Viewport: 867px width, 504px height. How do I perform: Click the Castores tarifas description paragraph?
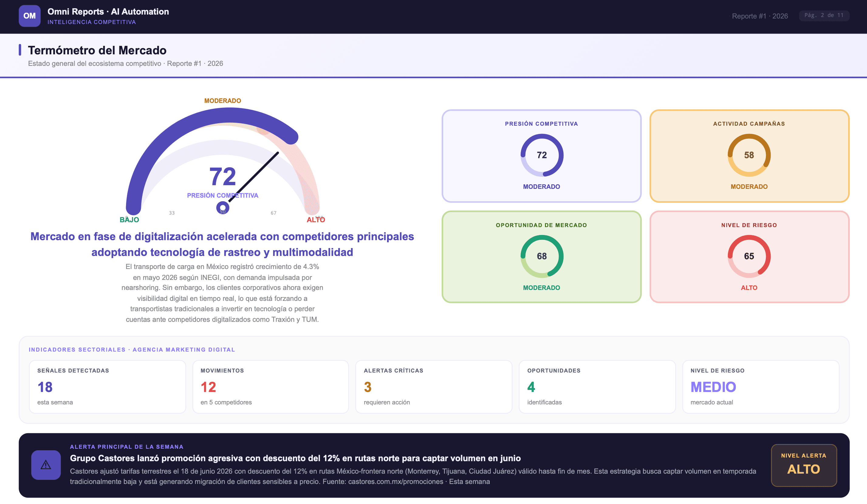coord(413,476)
